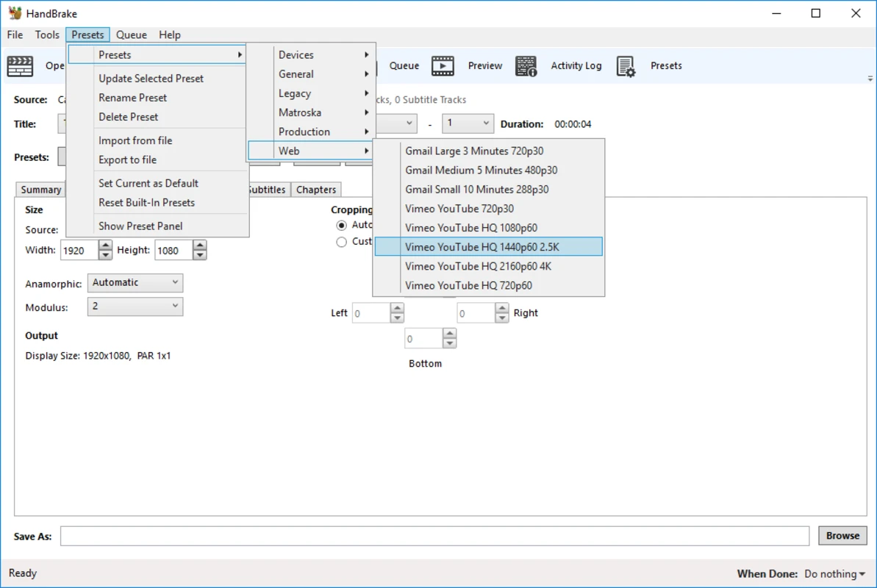The image size is (877, 588).
Task: Open the Activity Log icon
Action: [526, 66]
